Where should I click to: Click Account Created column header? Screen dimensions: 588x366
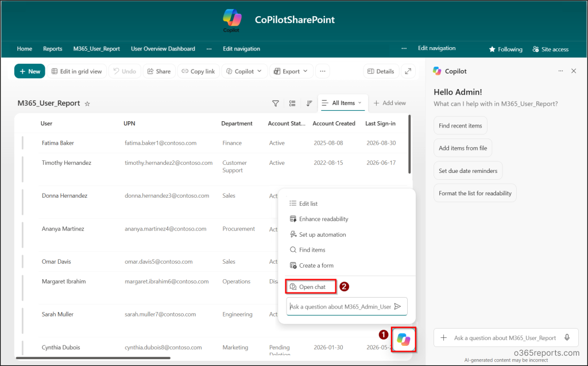pos(334,124)
